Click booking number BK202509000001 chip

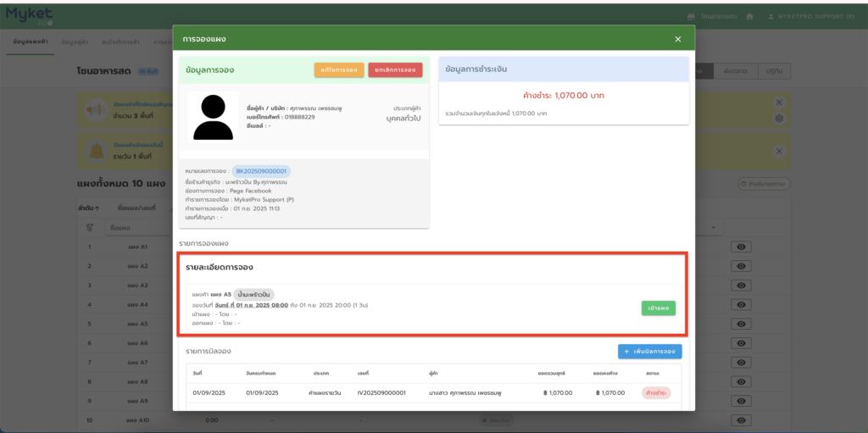261,171
